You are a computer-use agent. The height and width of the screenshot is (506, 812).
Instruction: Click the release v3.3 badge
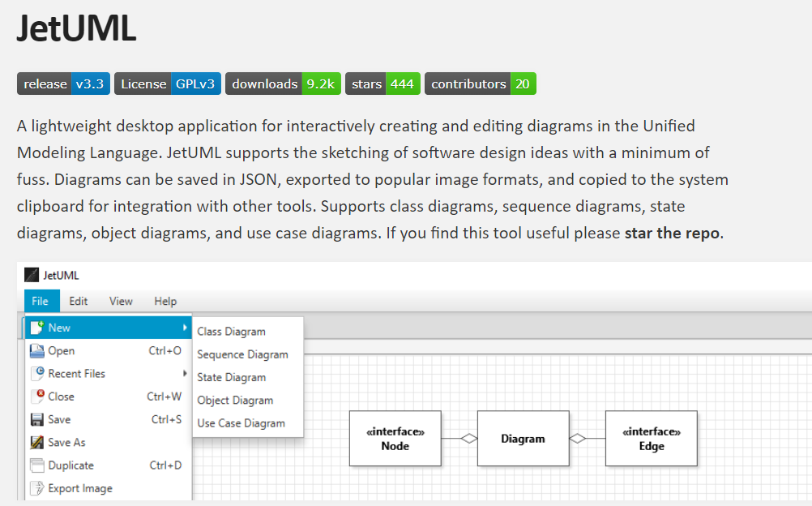tap(63, 84)
